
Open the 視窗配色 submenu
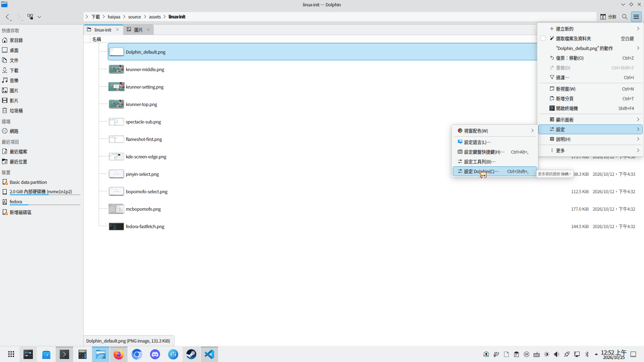(x=495, y=131)
